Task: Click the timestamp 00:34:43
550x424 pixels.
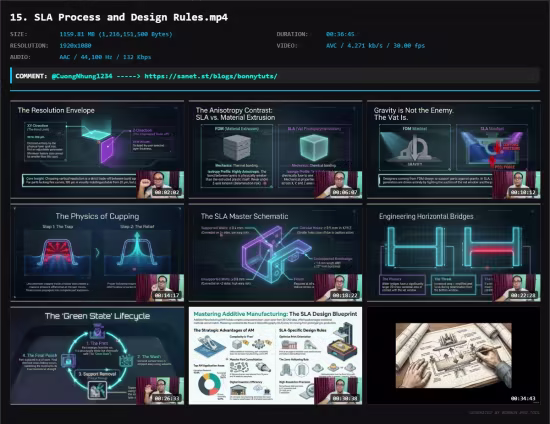Action: tap(523, 398)
